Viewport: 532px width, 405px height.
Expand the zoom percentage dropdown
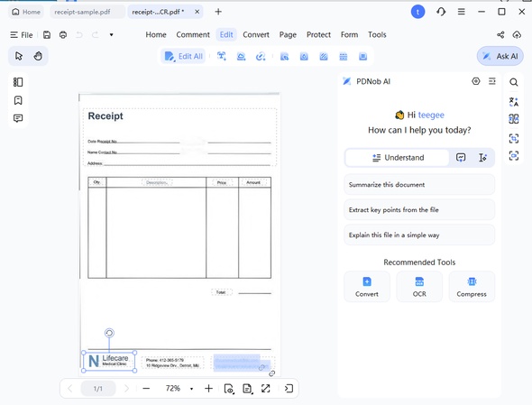(x=192, y=389)
